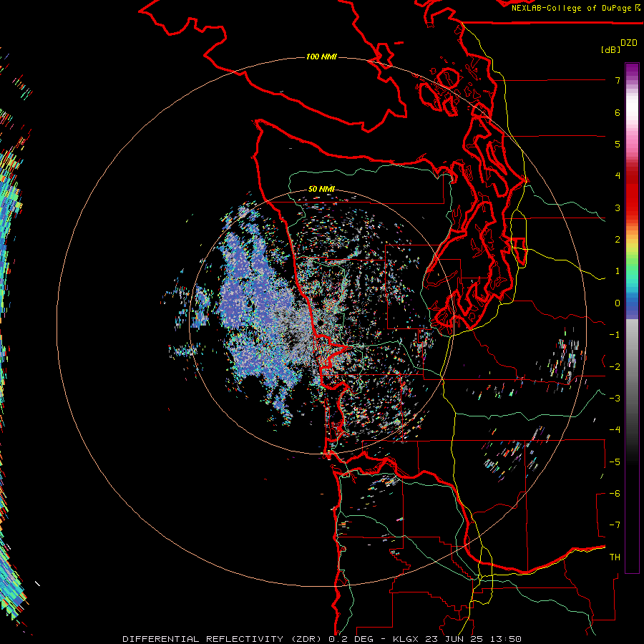The width and height of the screenshot is (644, 644).
Task: Click the 50 NMI range ring label
Action: coord(321,189)
